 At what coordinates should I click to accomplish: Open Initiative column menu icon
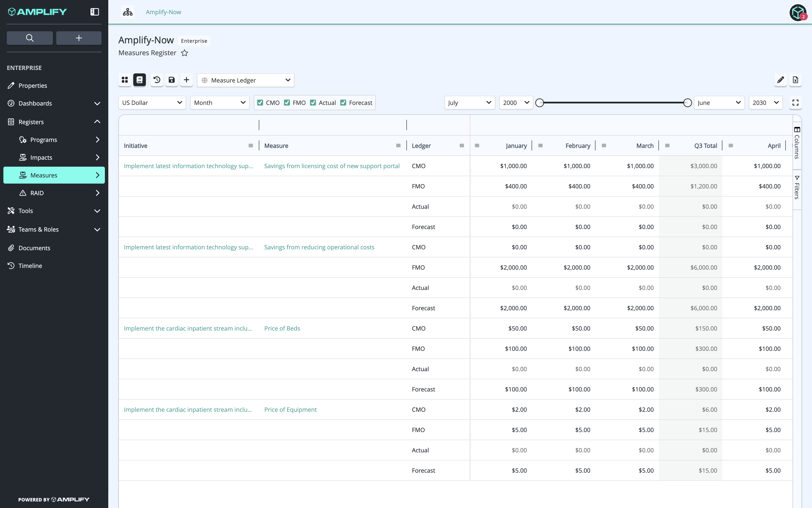point(251,146)
